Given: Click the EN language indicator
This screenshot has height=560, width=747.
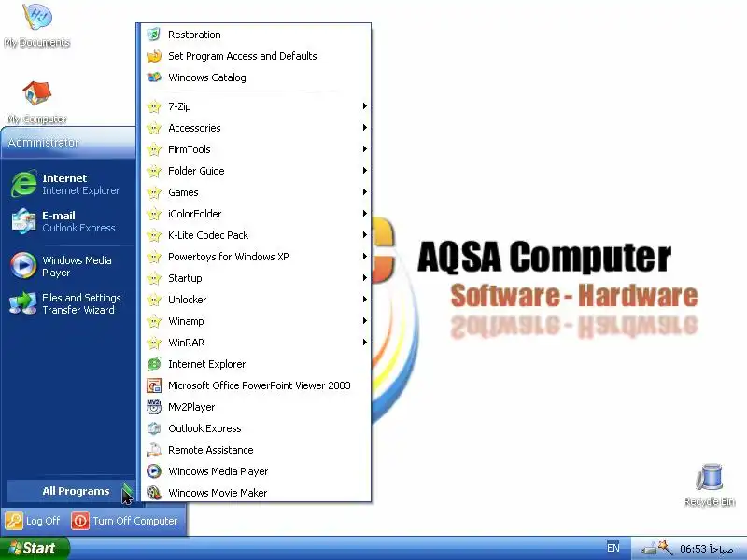Looking at the screenshot, I should pyautogui.click(x=613, y=548).
